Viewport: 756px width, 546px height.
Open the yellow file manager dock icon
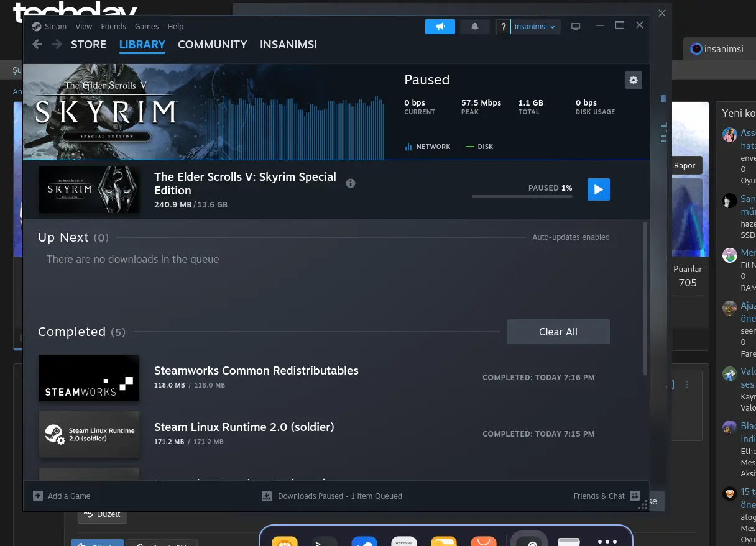[444, 541]
